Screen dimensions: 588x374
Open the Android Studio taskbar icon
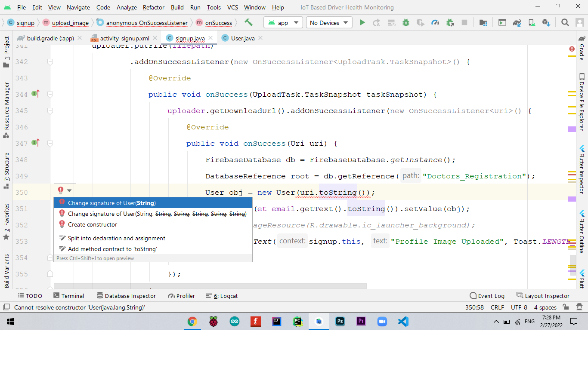click(319, 322)
